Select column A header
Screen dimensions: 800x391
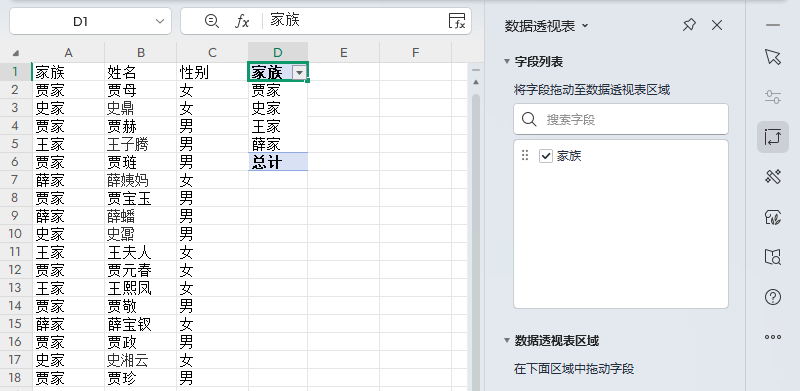pos(68,53)
